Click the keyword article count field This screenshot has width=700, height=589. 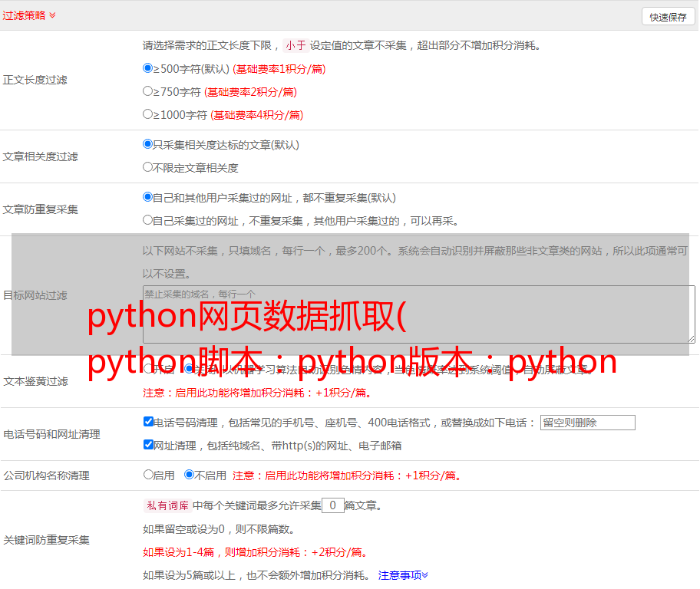click(x=333, y=505)
